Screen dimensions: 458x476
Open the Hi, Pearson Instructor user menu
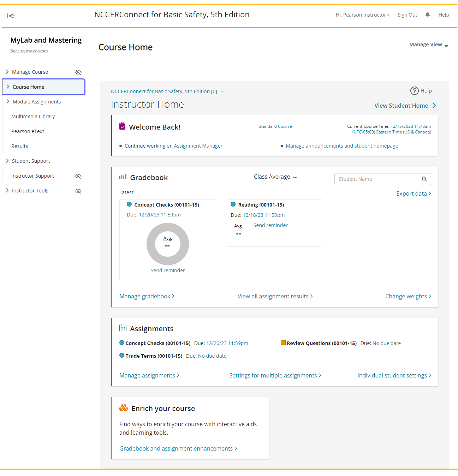362,15
